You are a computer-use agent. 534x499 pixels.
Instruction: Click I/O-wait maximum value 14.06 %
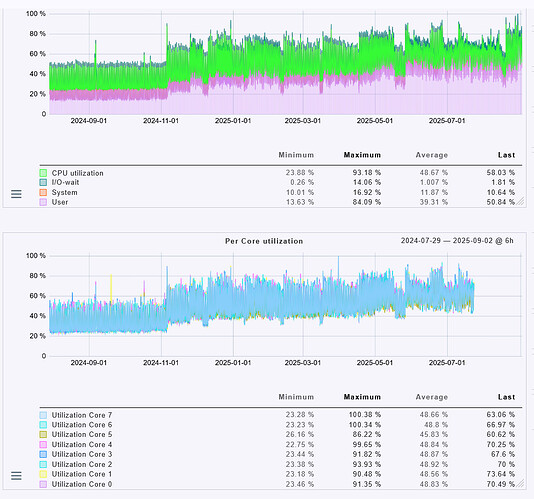click(x=366, y=183)
